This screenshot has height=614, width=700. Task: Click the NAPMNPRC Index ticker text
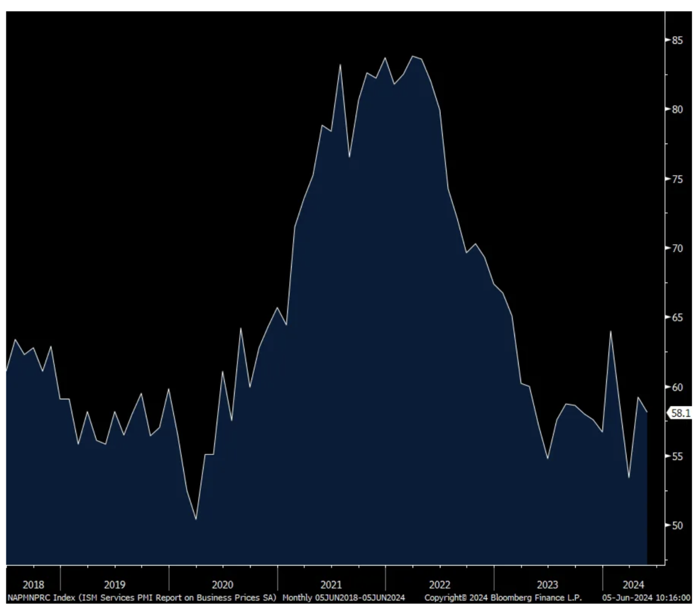coord(34,598)
